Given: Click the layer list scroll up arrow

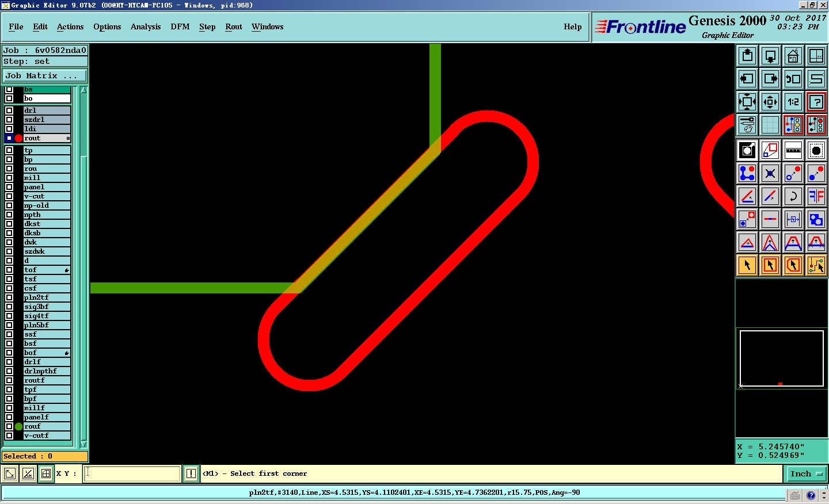Looking at the screenshot, I should (83, 90).
